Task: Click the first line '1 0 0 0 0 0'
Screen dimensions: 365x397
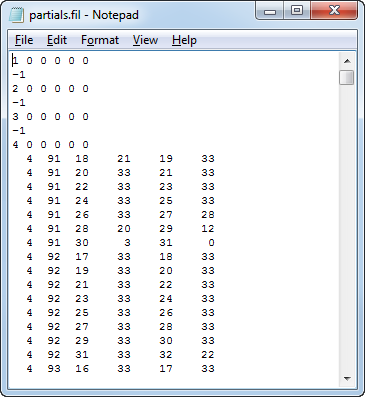Action: [x=50, y=61]
